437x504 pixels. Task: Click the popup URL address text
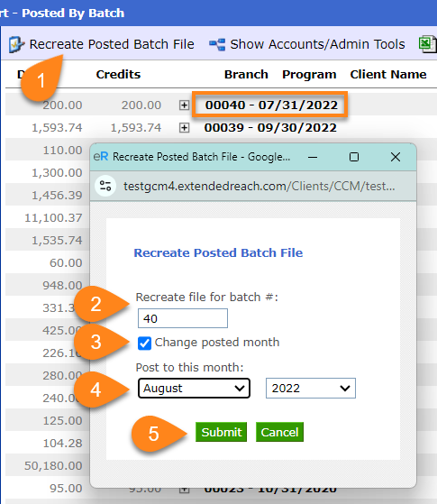[259, 186]
